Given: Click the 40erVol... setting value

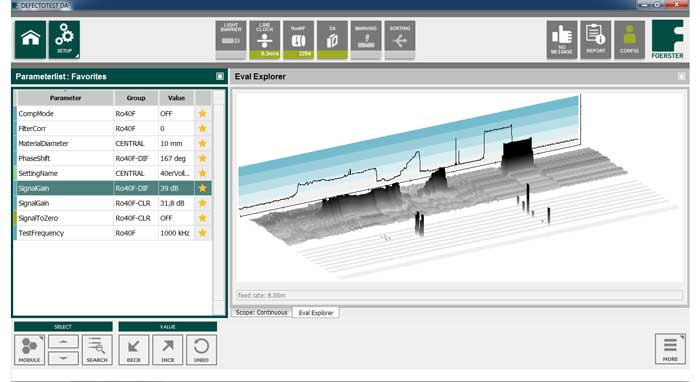Looking at the screenshot, I should click(x=176, y=173).
